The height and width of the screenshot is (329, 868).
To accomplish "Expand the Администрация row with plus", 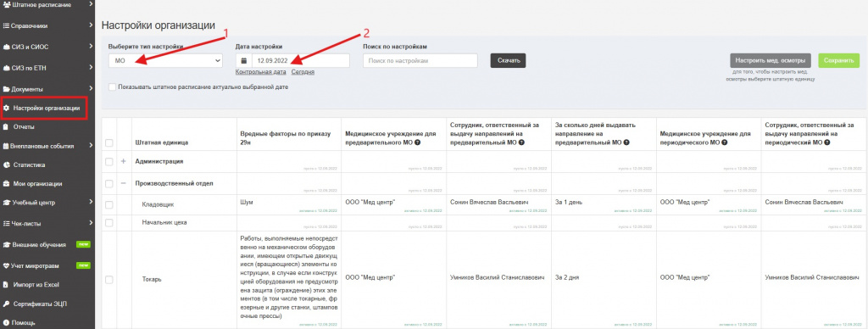I will point(124,161).
